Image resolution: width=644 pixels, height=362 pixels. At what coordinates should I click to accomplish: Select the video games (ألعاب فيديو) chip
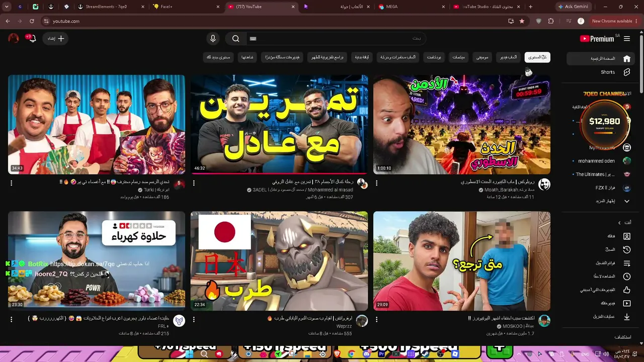pos(508,57)
